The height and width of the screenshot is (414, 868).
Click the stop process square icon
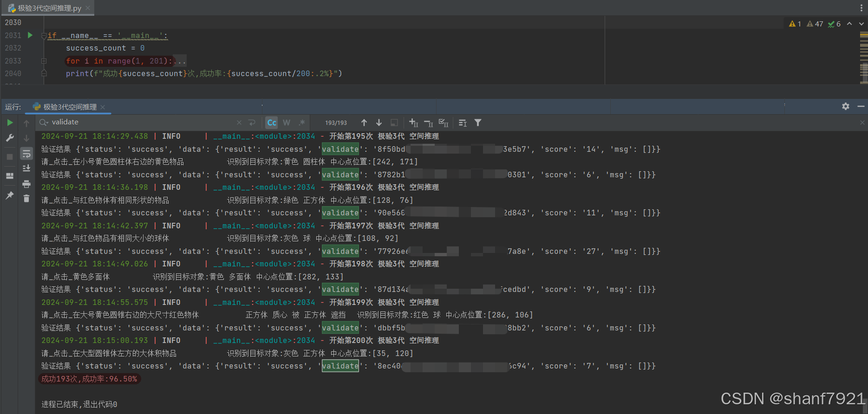tap(10, 157)
